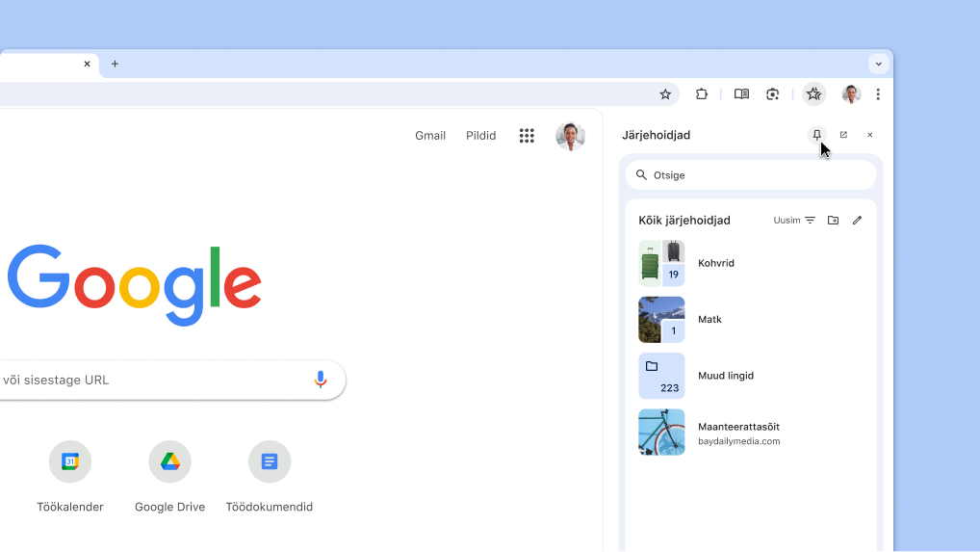Image resolution: width=980 pixels, height=552 pixels.
Task: Pin the Järjehoidjad side panel
Action: pyautogui.click(x=816, y=135)
